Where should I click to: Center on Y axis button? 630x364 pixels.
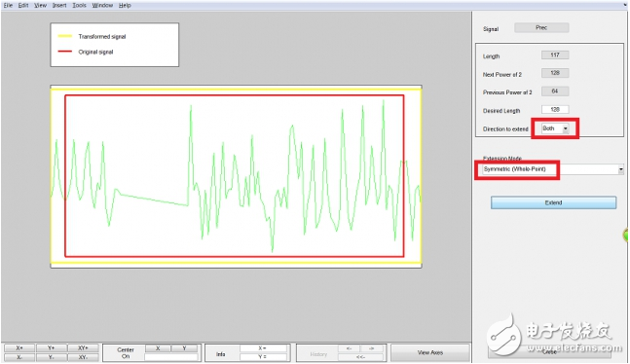[x=184, y=348]
